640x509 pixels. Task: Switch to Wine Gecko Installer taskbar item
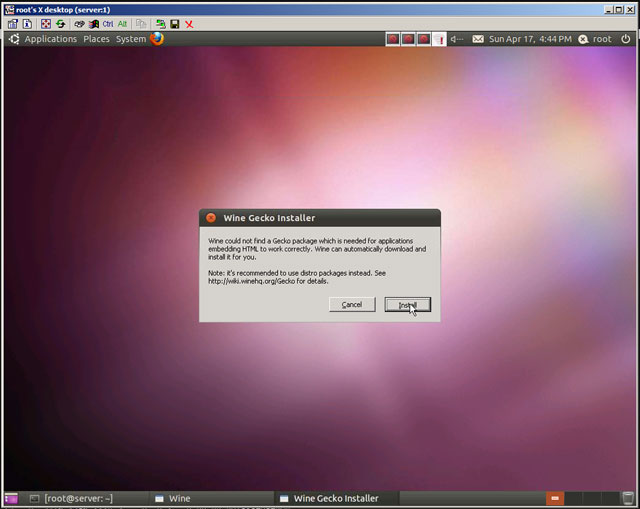(337, 498)
